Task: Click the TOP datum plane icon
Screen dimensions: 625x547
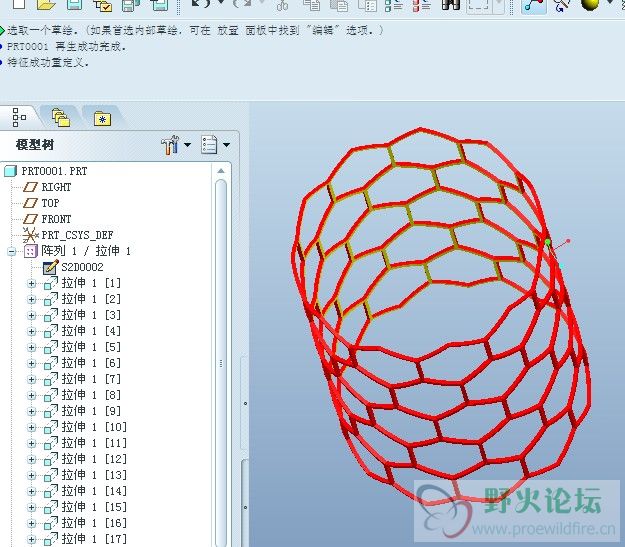Action: click(30, 203)
